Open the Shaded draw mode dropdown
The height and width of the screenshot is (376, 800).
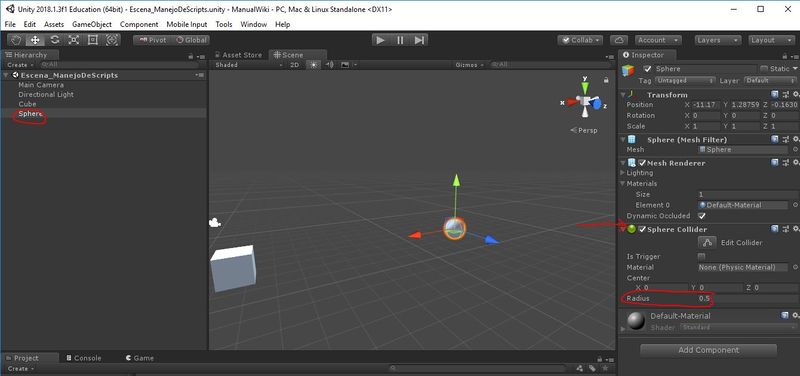[x=248, y=65]
